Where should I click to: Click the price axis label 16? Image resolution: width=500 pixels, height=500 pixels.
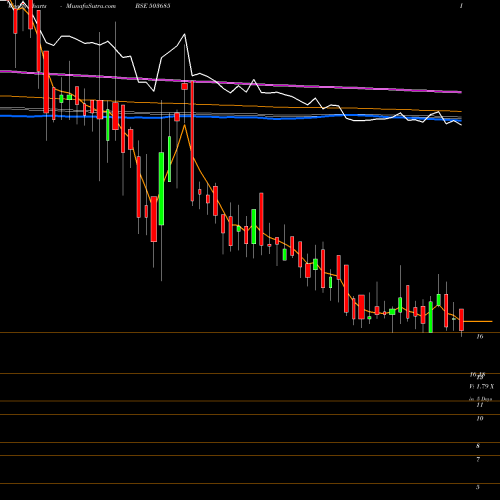coord(480,337)
